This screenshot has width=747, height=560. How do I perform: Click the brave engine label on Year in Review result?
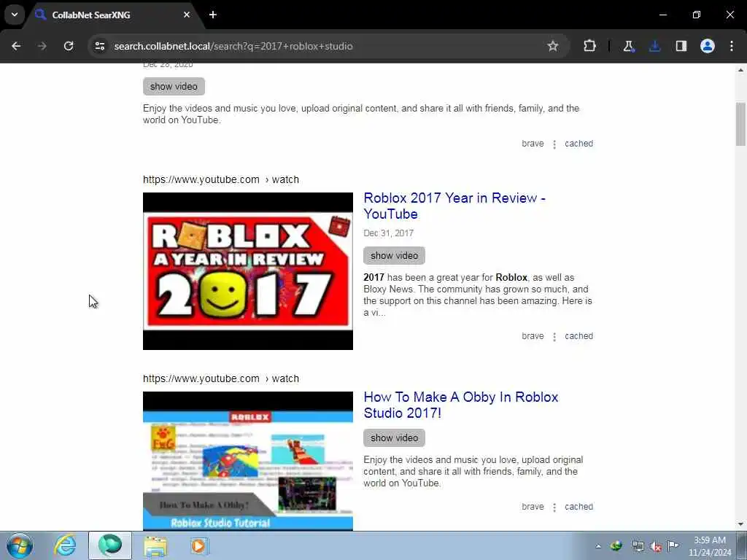[x=533, y=336]
